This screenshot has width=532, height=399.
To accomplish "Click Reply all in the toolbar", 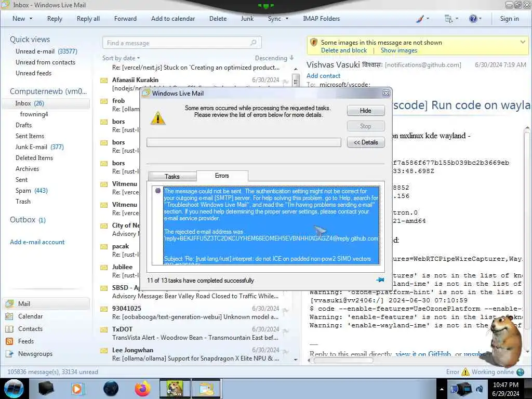I will coord(88,19).
